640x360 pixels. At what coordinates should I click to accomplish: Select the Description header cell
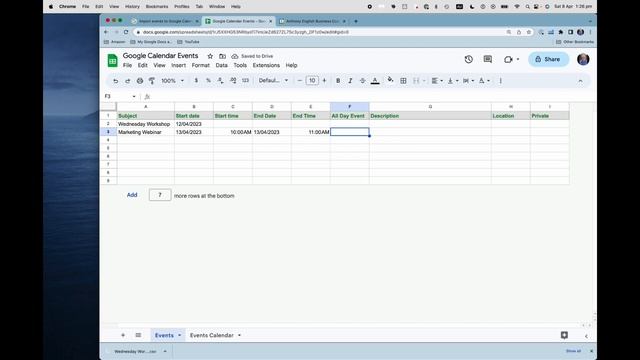(x=430, y=116)
